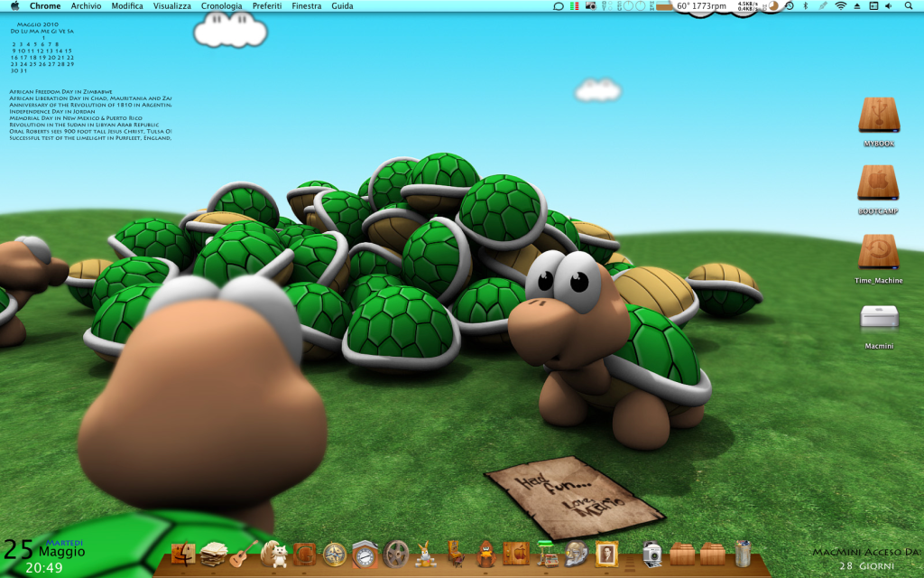The height and width of the screenshot is (578, 924).
Task: Click the chat bubble menu bar icon
Action: [558, 6]
